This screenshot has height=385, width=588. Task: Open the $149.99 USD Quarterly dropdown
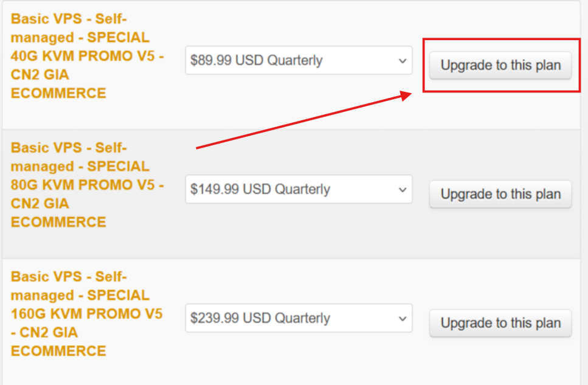point(299,190)
